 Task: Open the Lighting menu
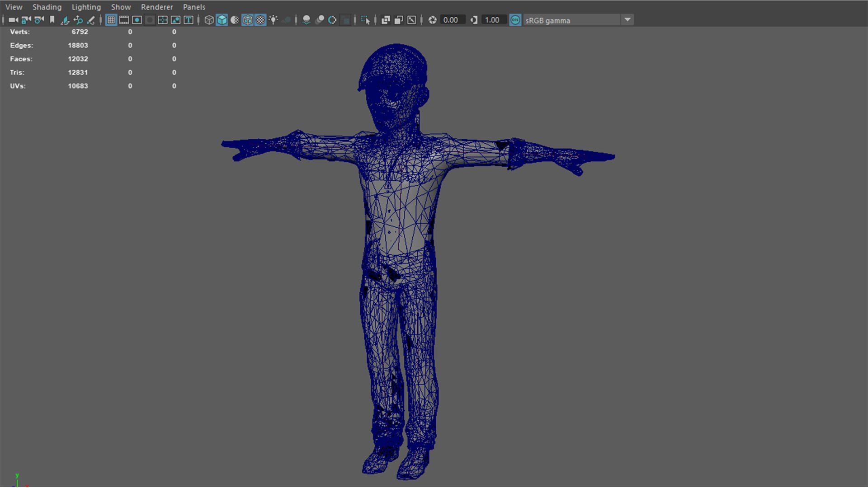coord(86,7)
